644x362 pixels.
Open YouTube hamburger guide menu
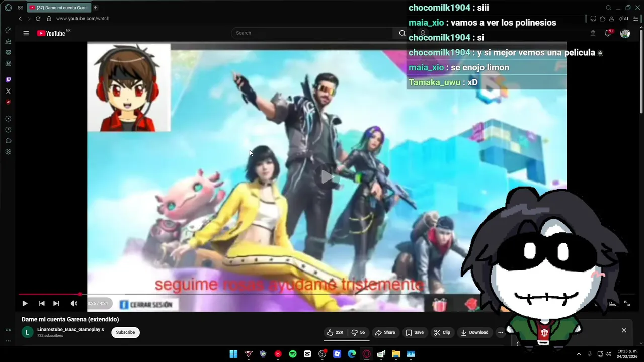tap(26, 33)
